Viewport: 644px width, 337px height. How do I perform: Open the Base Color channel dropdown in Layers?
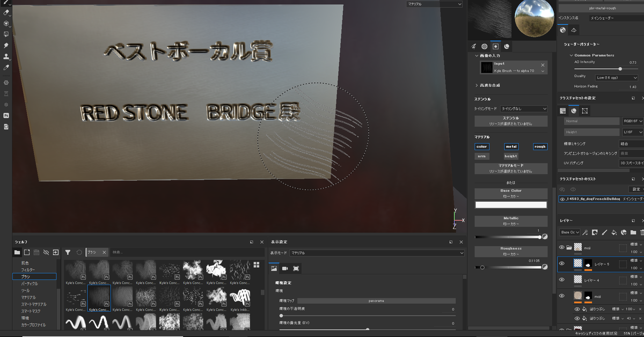pos(569,232)
